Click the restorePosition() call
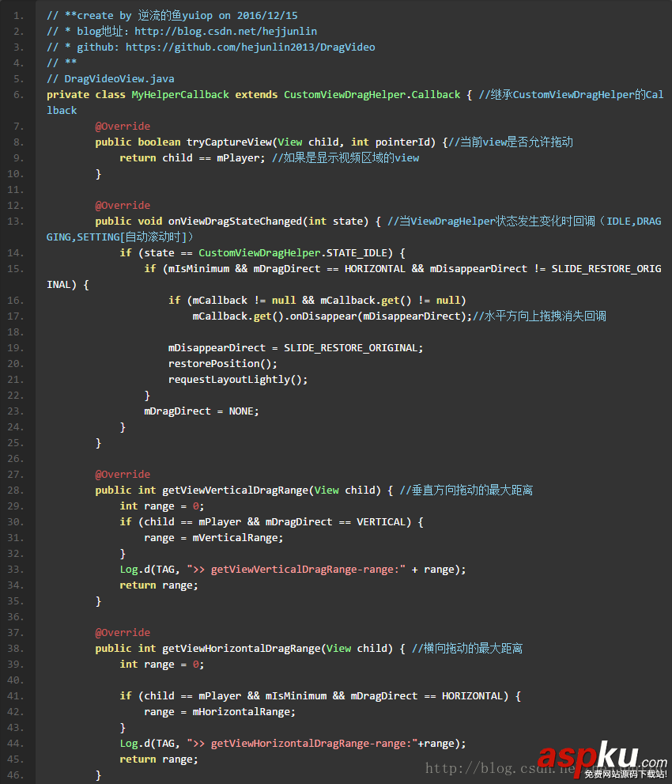 [223, 364]
